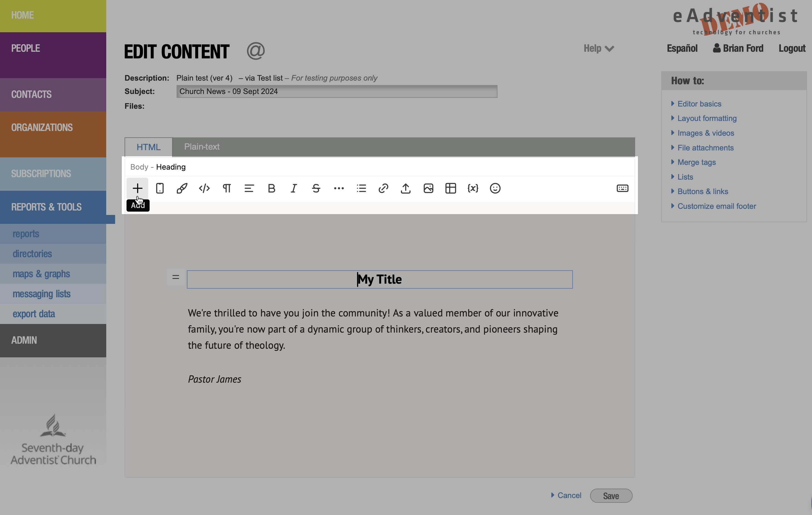
Task: Toggle bold formatting
Action: 271,188
